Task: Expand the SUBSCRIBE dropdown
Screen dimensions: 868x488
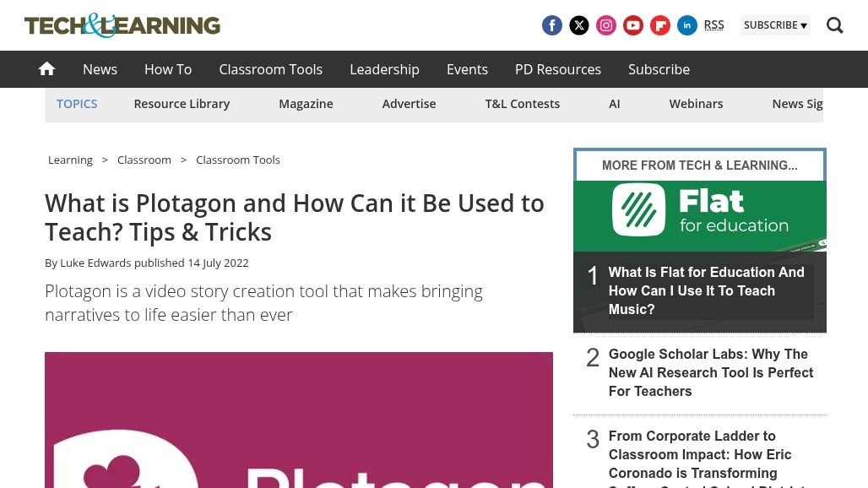Action: click(775, 24)
